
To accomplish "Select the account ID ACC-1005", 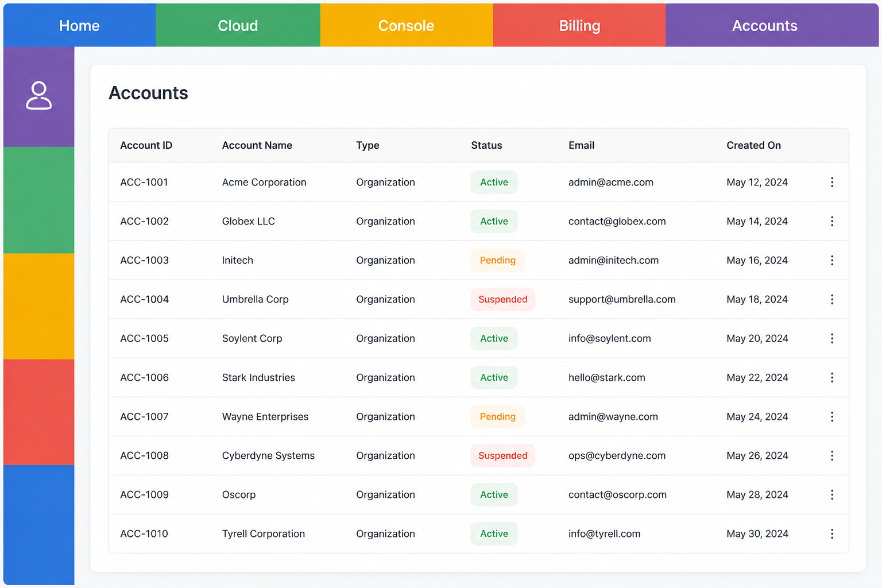I will [145, 338].
